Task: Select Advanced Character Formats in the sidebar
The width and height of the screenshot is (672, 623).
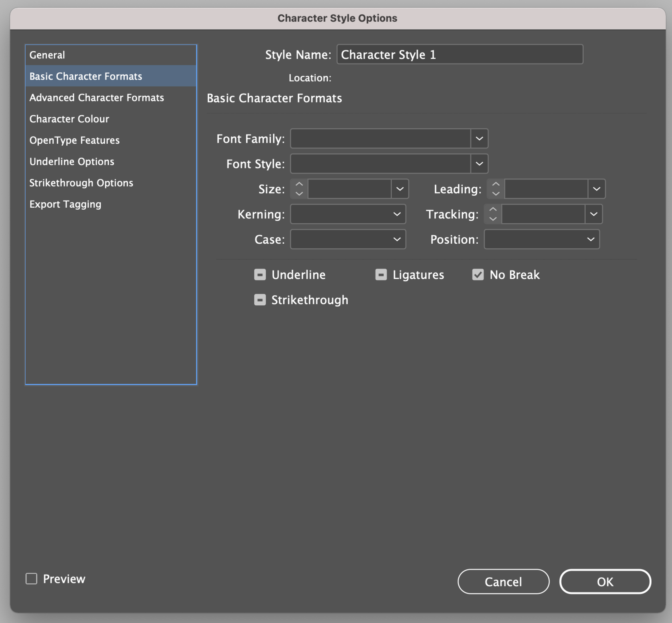Action: (96, 98)
